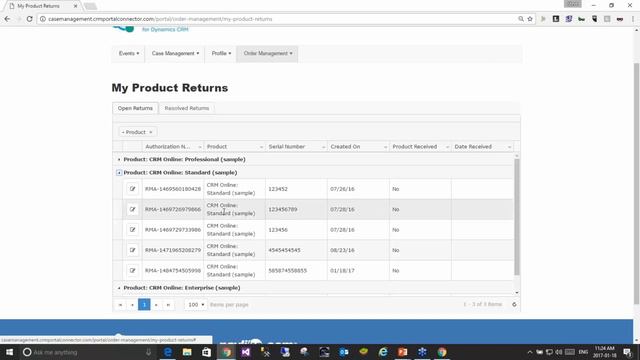Switch to Resolved Returns tab
640x360 pixels.
click(187, 108)
